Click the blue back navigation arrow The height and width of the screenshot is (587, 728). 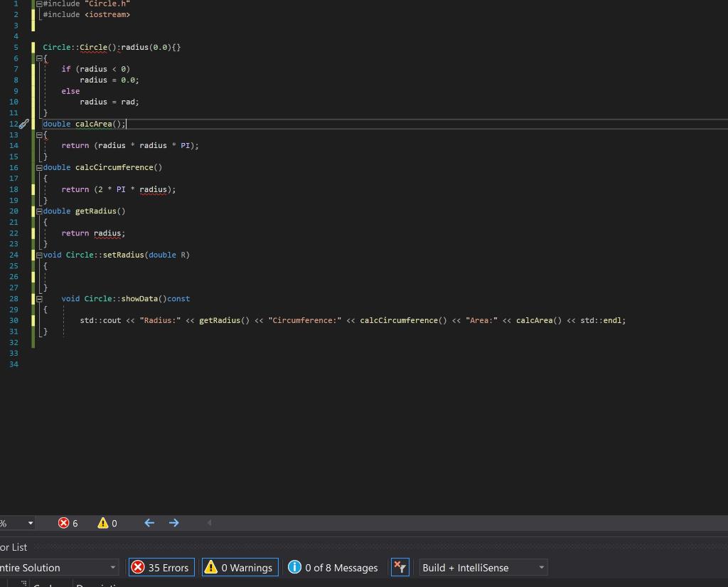tap(149, 523)
